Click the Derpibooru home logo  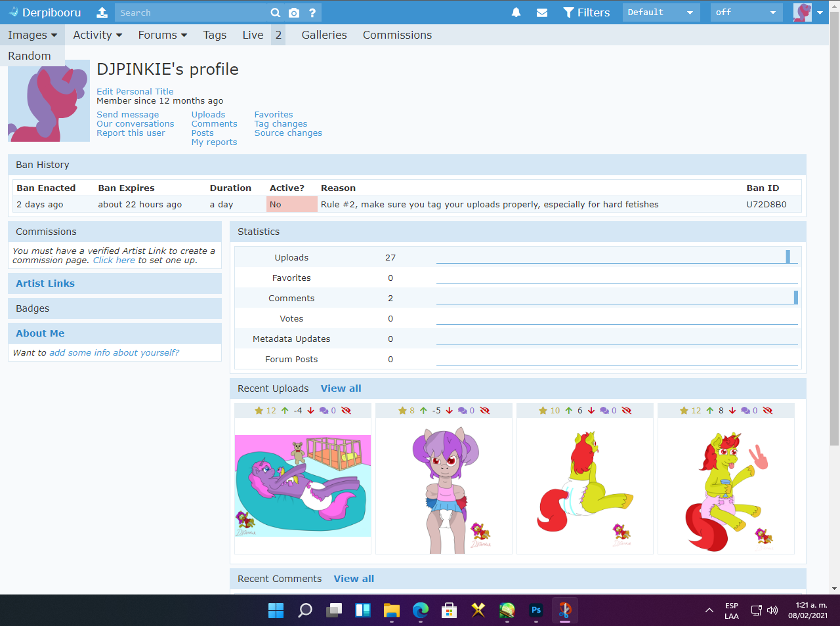(x=45, y=12)
